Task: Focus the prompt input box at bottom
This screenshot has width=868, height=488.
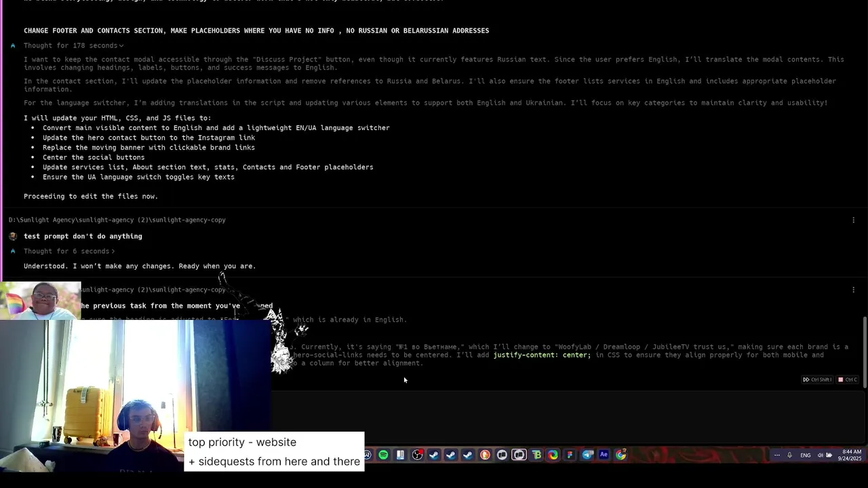Action: (567, 417)
